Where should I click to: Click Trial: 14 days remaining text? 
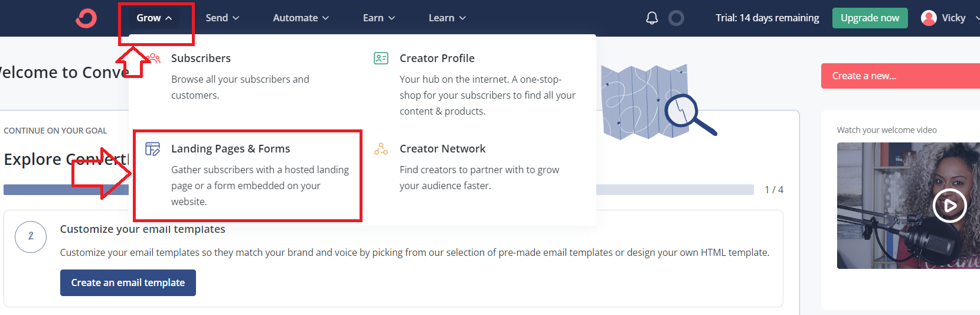[767, 18]
